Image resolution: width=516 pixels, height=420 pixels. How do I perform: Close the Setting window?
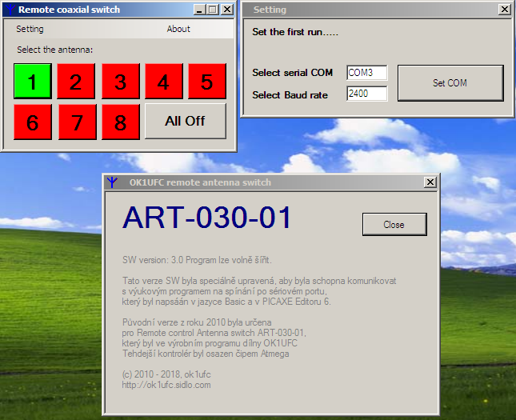tap(503, 10)
